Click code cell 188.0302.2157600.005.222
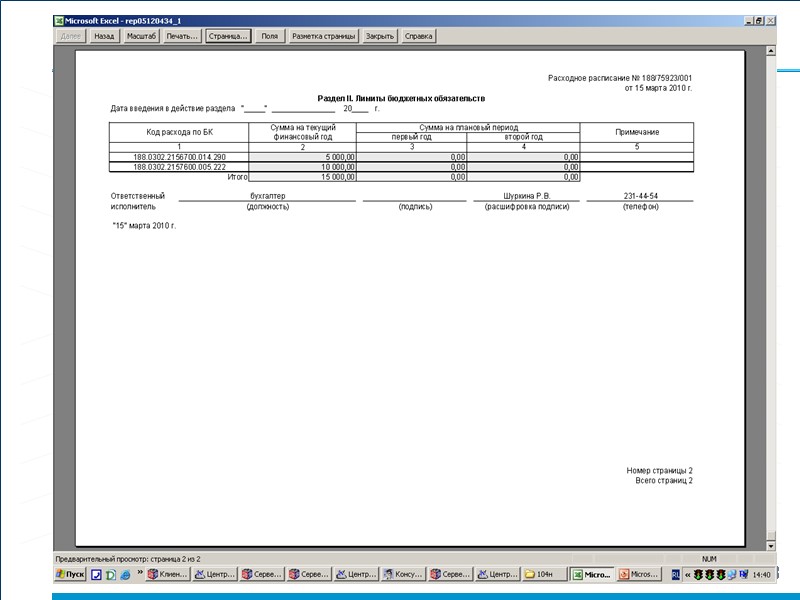The image size is (800, 600). pyautogui.click(x=179, y=167)
